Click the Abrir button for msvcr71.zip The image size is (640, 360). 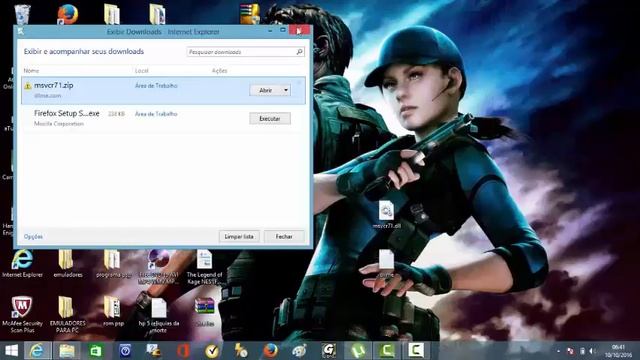(x=265, y=90)
